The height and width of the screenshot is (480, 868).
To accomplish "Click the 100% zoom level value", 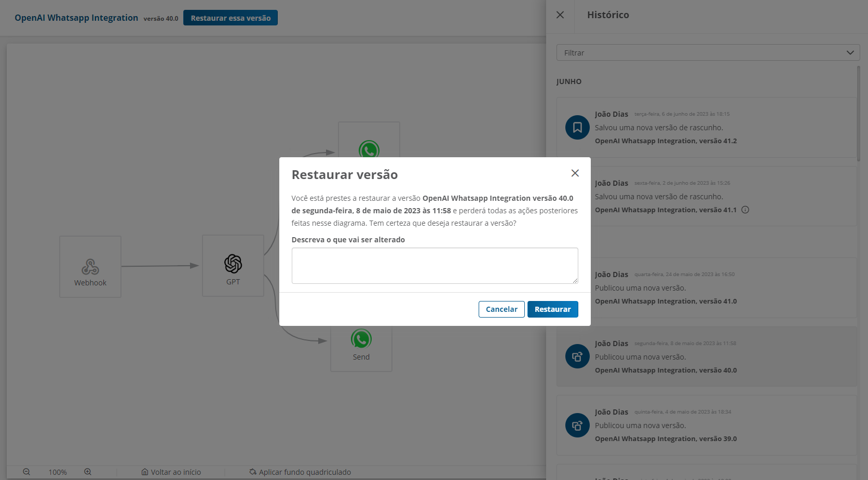I will click(x=58, y=472).
